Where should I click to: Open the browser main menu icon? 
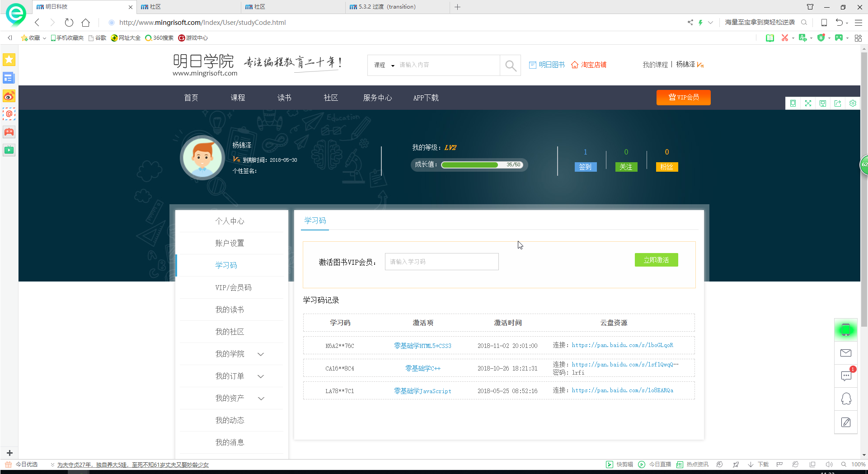coord(859,23)
